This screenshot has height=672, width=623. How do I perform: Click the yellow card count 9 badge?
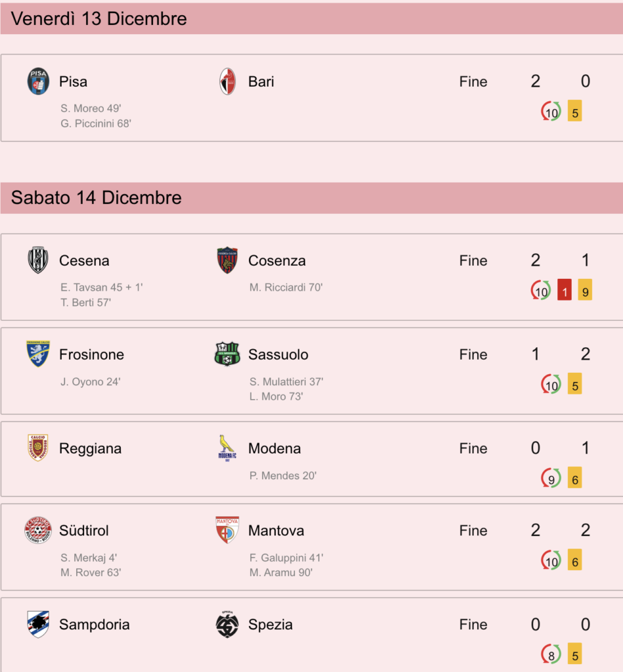[x=585, y=290]
